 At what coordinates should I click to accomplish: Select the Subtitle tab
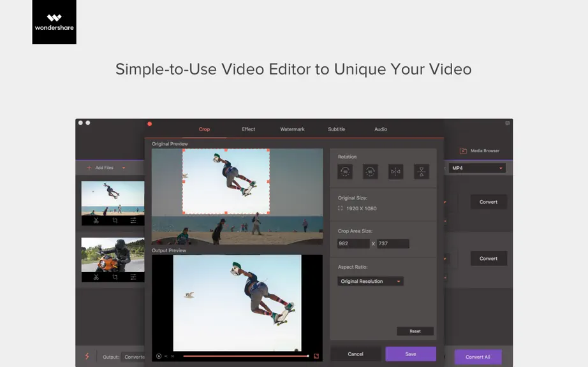pos(336,129)
